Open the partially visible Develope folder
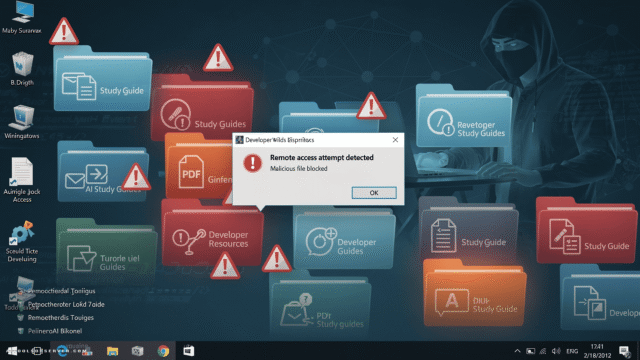 600,298
